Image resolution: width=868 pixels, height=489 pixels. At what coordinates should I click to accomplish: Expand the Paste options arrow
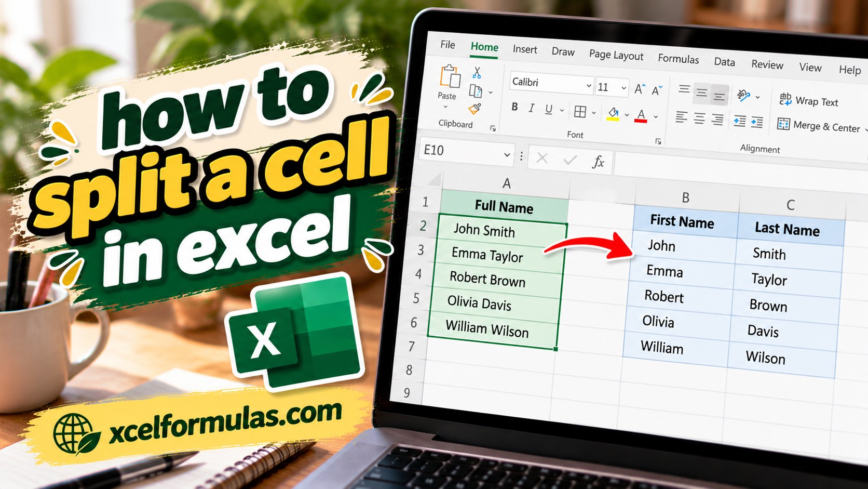click(x=445, y=107)
